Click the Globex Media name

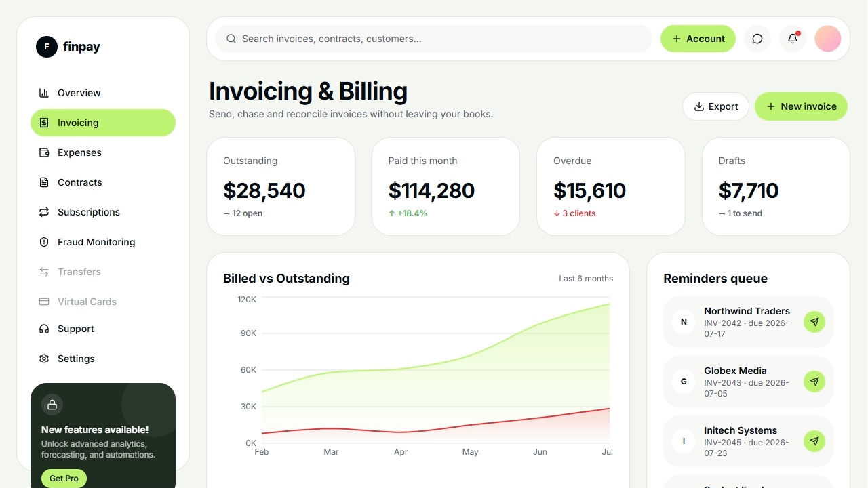[735, 371]
